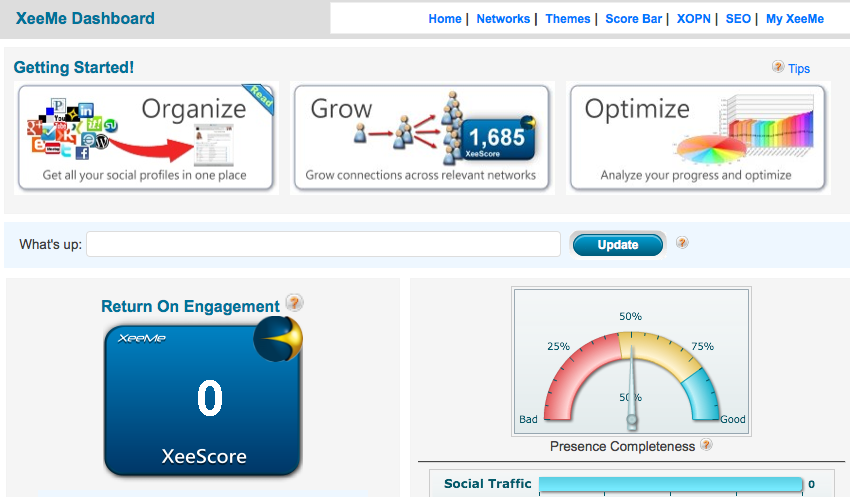
Task: Open the Themes menu item
Action: (568, 19)
